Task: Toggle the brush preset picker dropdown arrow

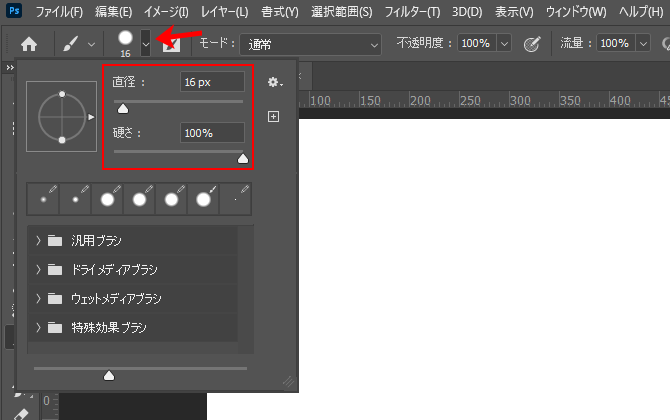Action: pyautogui.click(x=146, y=43)
